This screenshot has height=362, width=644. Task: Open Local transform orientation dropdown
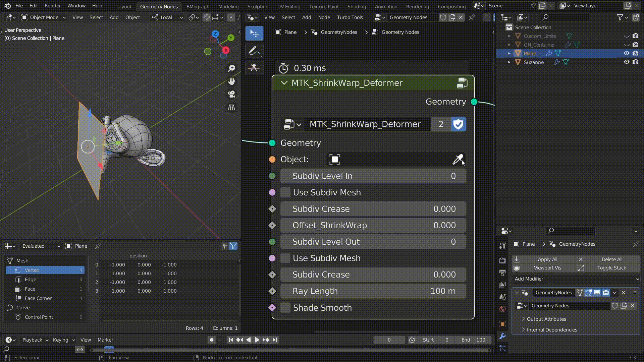167,17
